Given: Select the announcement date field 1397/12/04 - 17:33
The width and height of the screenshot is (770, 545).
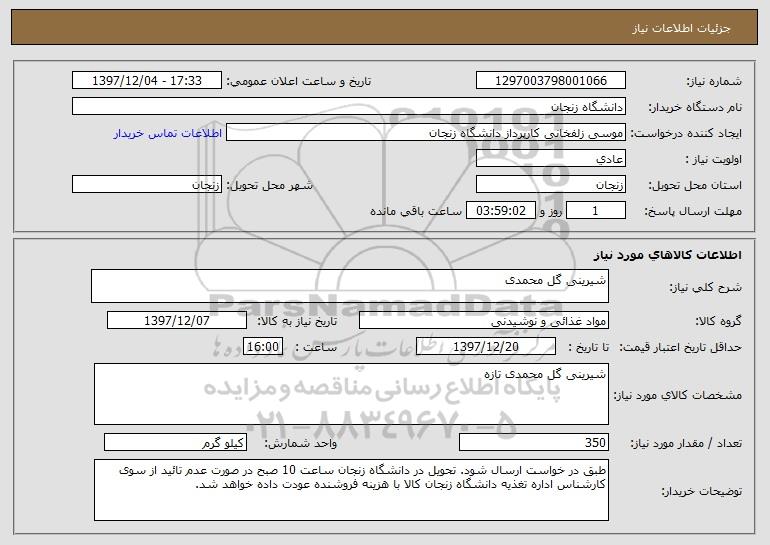Looking at the screenshot, I should pyautogui.click(x=147, y=81).
